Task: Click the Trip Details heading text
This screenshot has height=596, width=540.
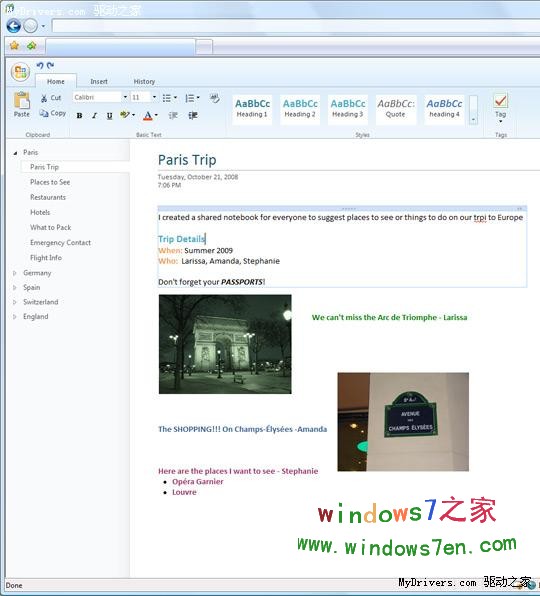Action: (182, 239)
